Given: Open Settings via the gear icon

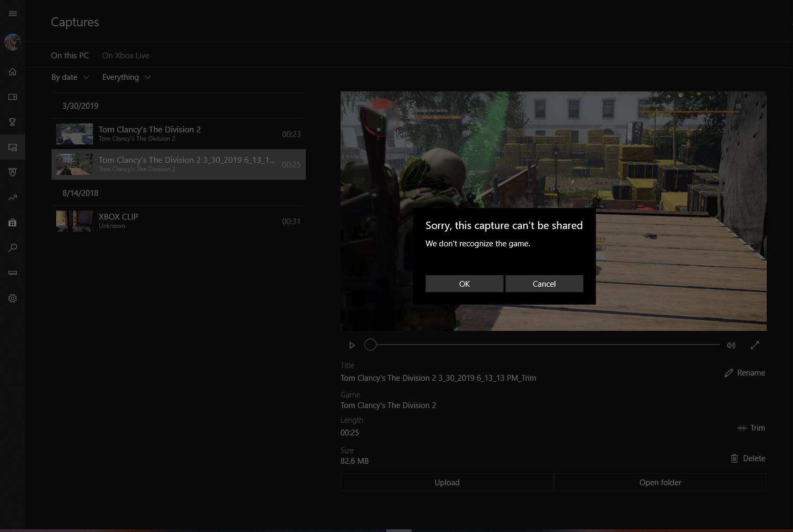Looking at the screenshot, I should (13, 298).
